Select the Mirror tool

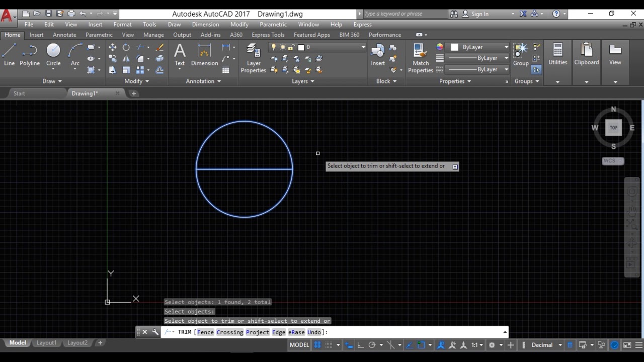[x=126, y=59]
